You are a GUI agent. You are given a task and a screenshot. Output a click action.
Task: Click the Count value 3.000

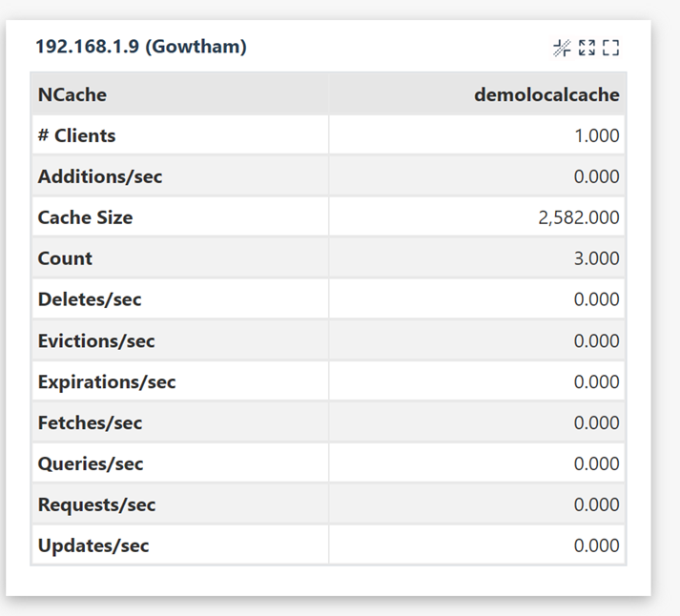coord(596,258)
